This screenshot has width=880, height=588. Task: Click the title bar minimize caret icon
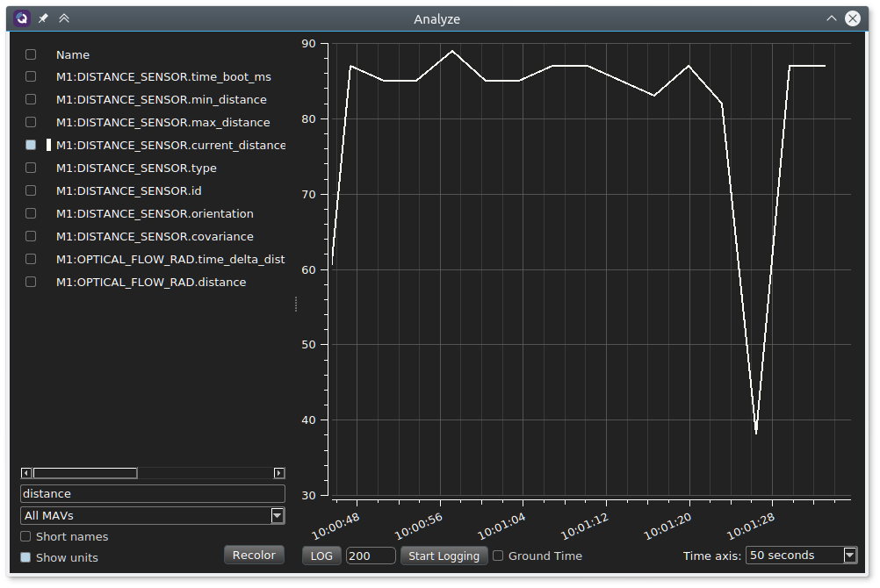point(831,18)
